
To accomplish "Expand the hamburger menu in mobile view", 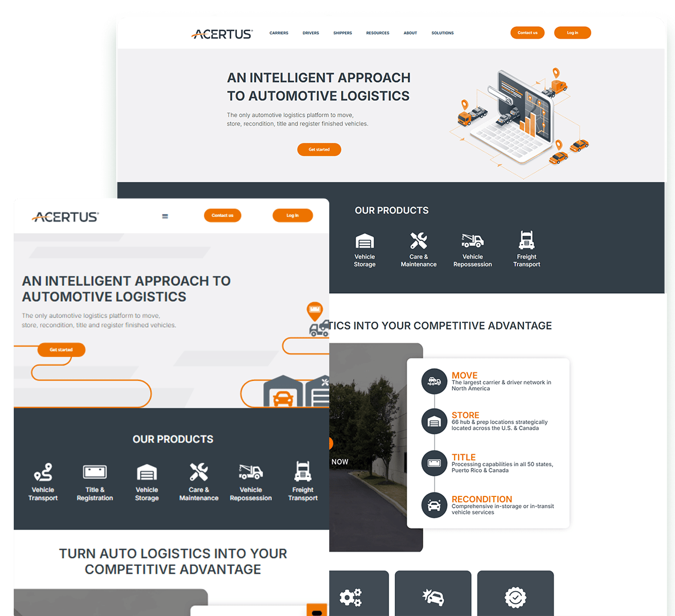I will point(165,216).
